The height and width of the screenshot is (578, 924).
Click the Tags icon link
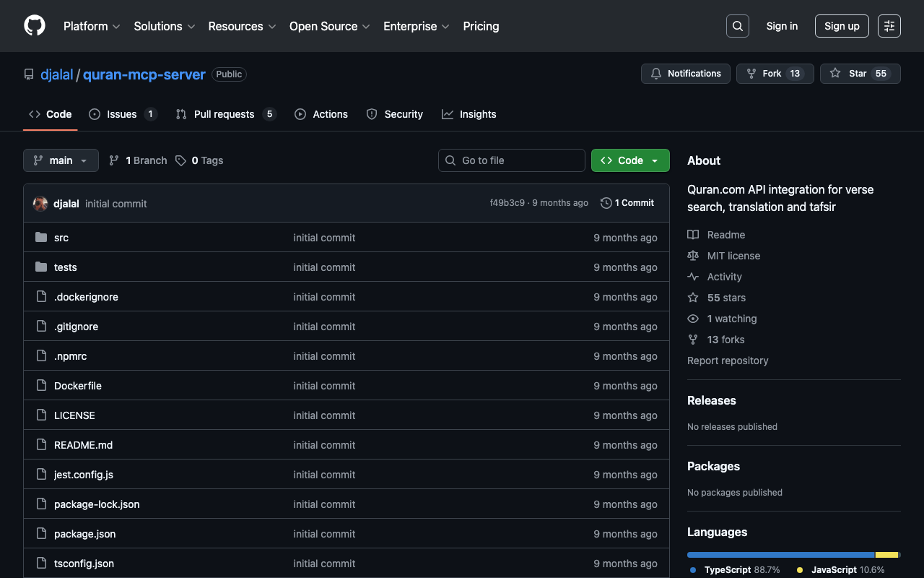[181, 160]
